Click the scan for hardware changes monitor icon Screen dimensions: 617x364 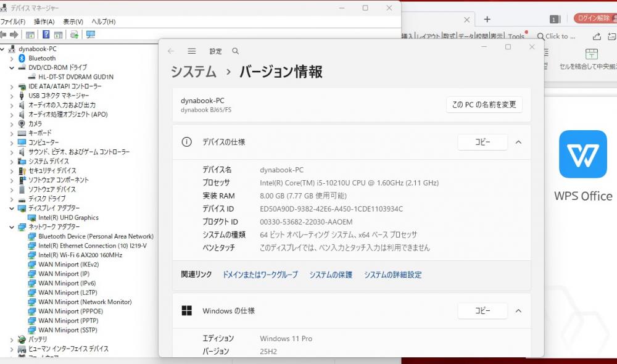point(91,35)
